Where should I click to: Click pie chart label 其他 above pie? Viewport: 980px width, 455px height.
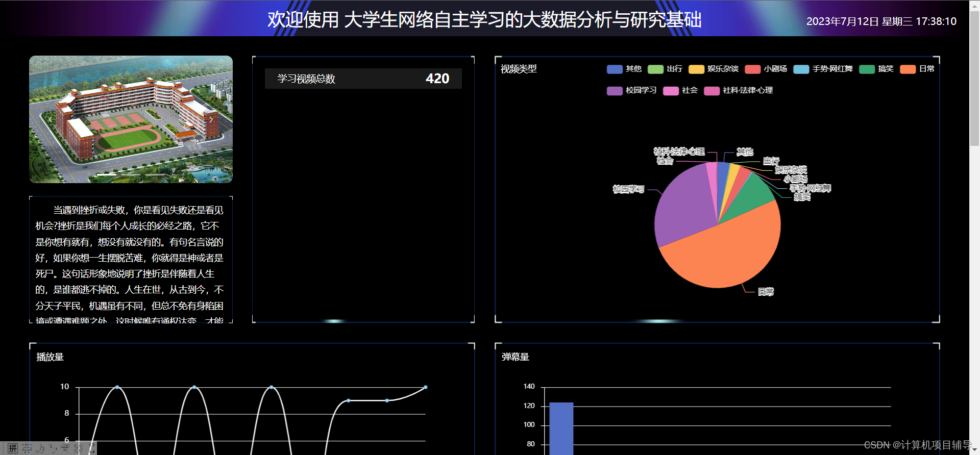(745, 151)
